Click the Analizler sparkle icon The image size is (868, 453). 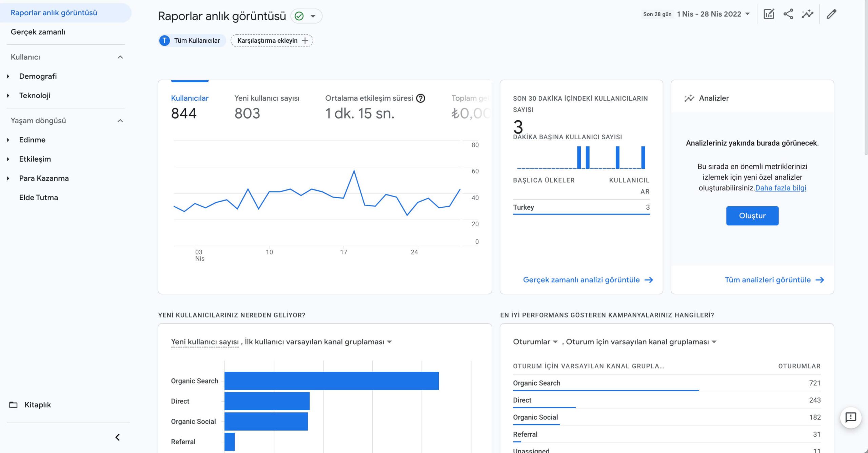click(x=689, y=98)
